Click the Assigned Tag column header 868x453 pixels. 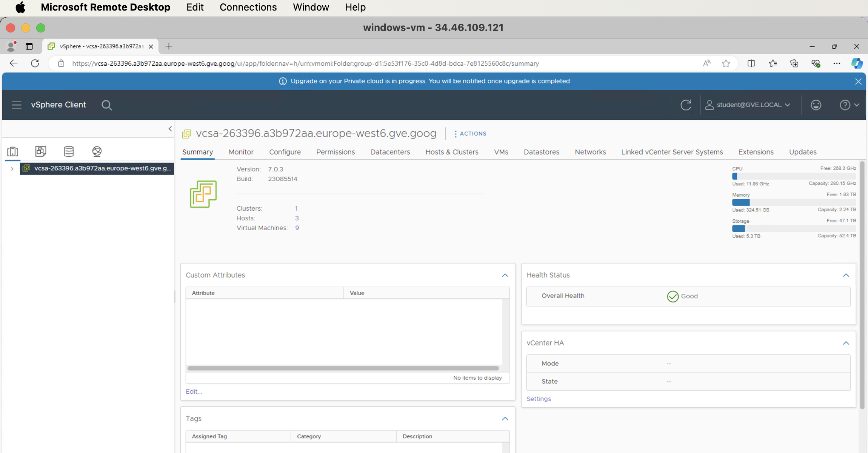238,436
